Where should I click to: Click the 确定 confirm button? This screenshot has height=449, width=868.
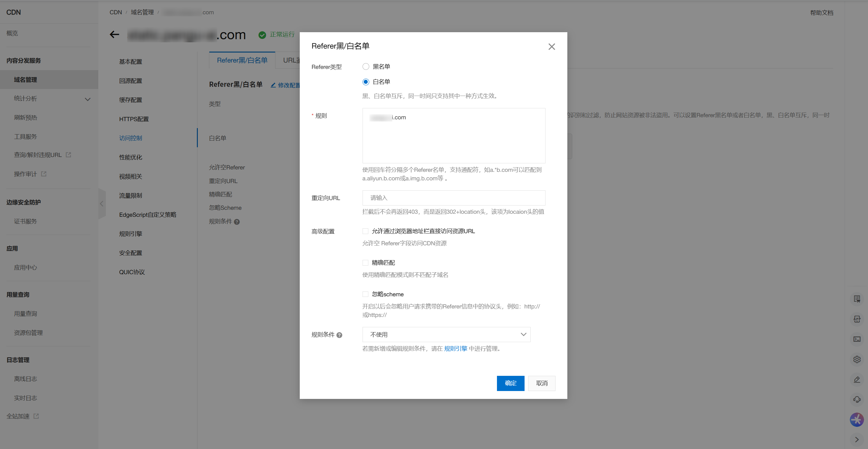tap(510, 383)
